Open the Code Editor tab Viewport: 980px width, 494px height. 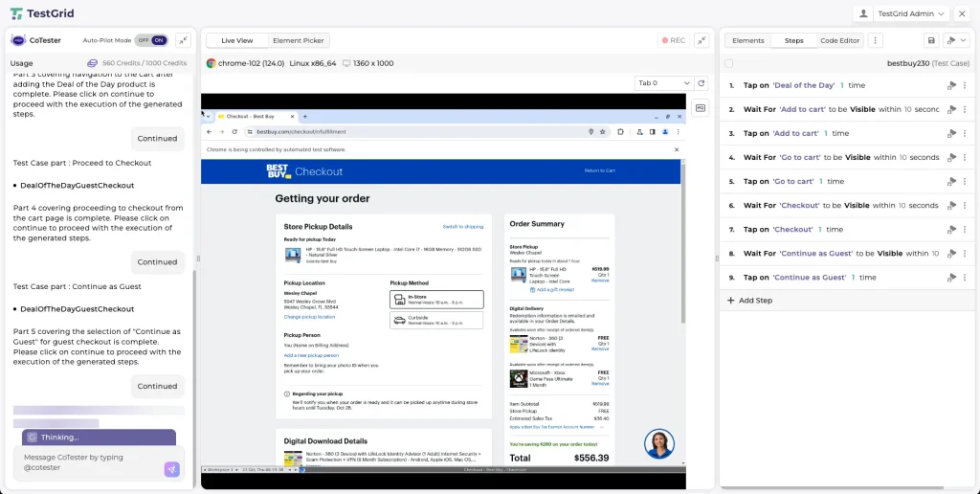pyautogui.click(x=839, y=40)
